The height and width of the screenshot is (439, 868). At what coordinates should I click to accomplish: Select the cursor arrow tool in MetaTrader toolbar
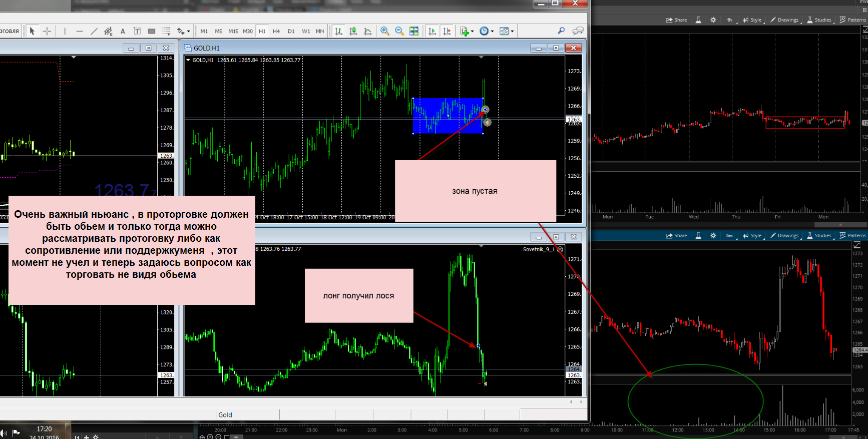tap(32, 31)
